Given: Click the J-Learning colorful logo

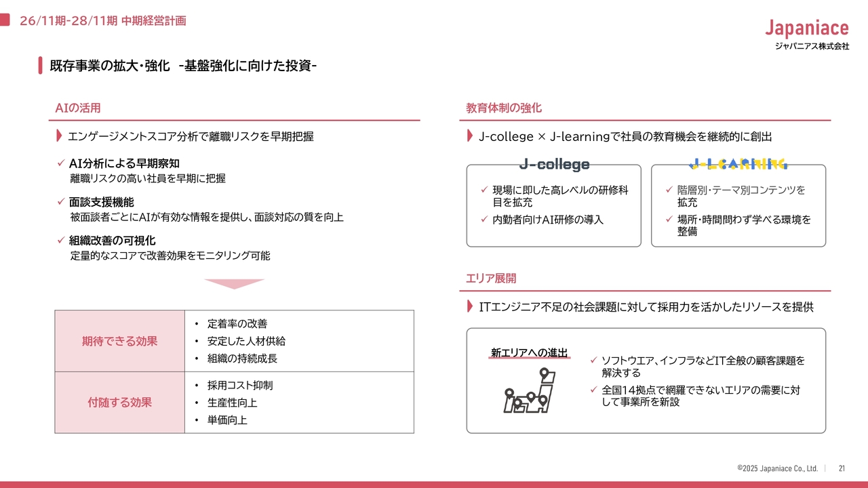Looking at the screenshot, I should (x=738, y=164).
